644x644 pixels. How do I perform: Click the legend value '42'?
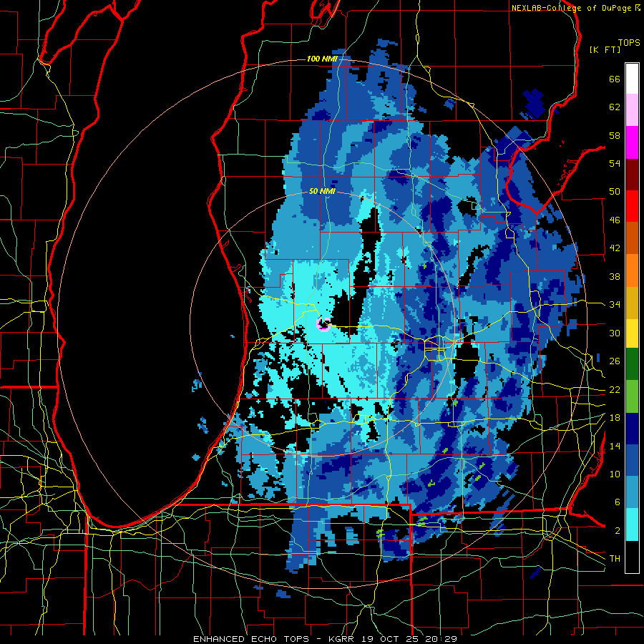[x=615, y=248]
